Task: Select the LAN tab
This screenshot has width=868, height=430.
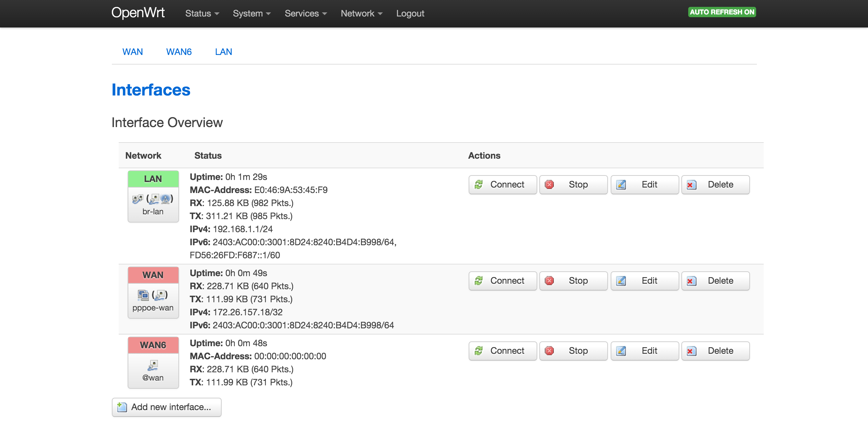Action: click(223, 52)
